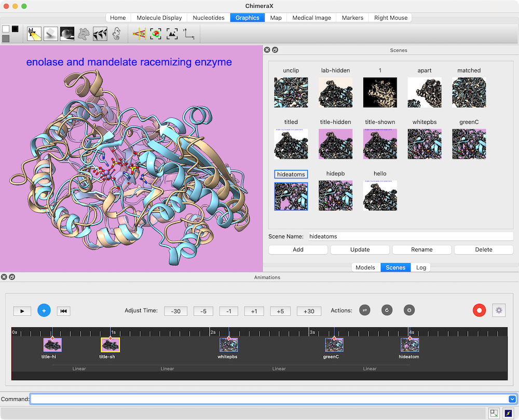Open the command history dropdown
Image resolution: width=519 pixels, height=420 pixels.
click(512, 399)
